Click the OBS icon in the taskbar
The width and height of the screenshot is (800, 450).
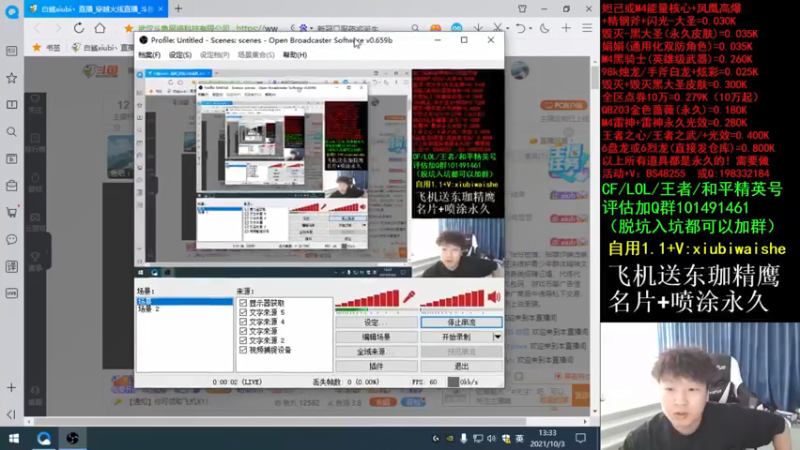72,438
